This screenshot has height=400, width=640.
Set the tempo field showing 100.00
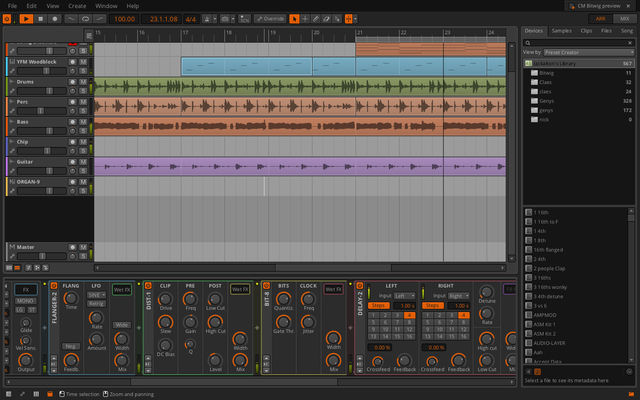click(x=124, y=19)
